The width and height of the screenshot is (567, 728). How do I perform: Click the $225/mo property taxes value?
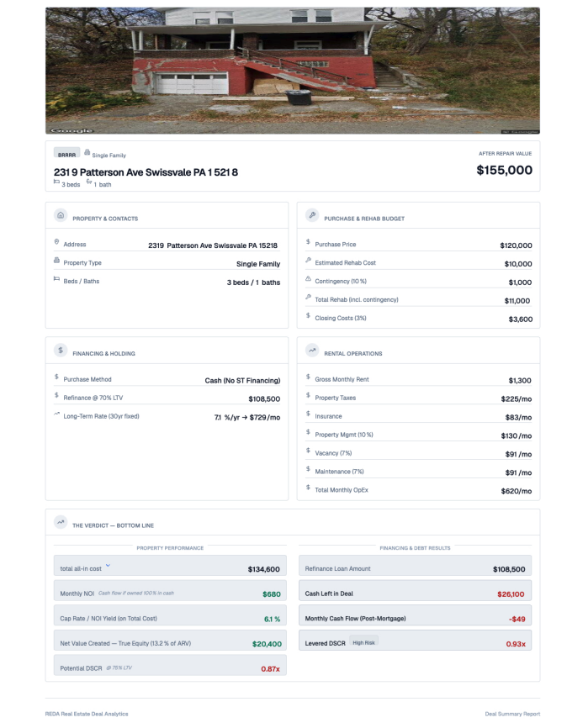(x=517, y=398)
